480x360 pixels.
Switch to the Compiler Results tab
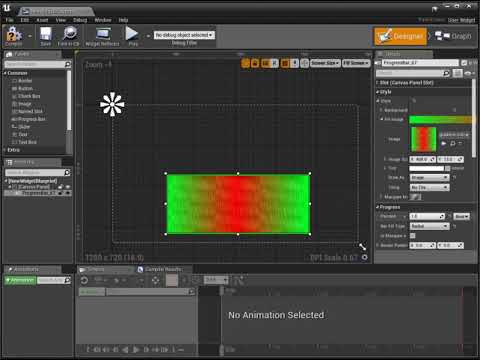pos(160,269)
